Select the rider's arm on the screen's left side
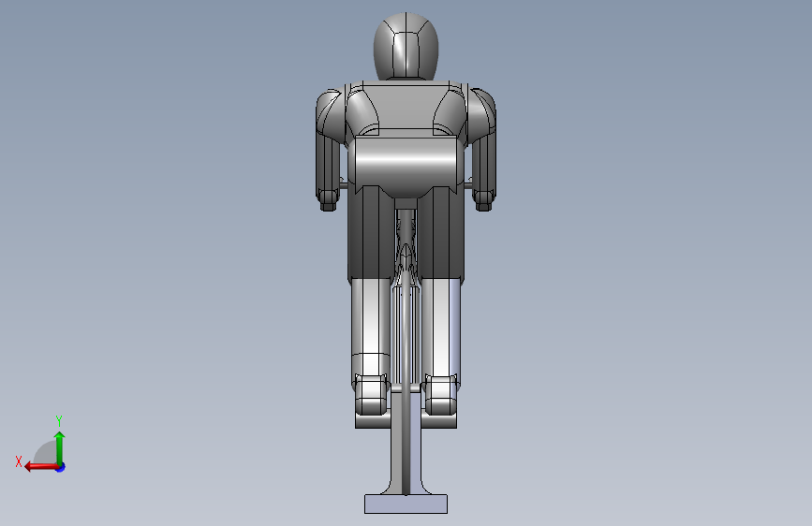 tap(330, 150)
